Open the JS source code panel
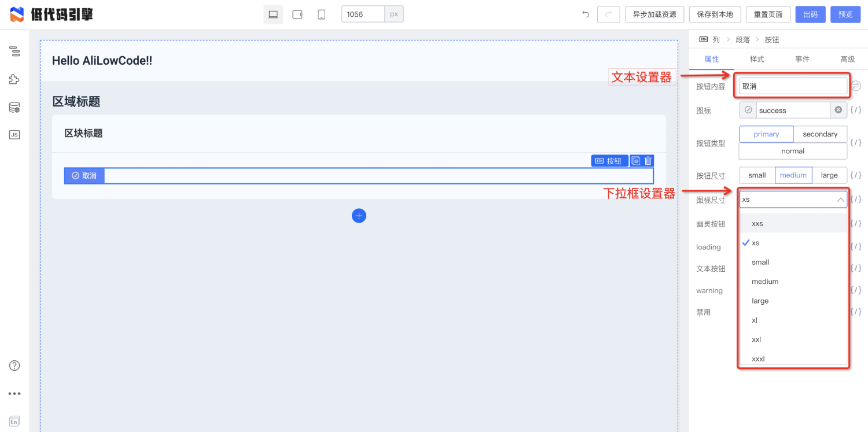 14,135
